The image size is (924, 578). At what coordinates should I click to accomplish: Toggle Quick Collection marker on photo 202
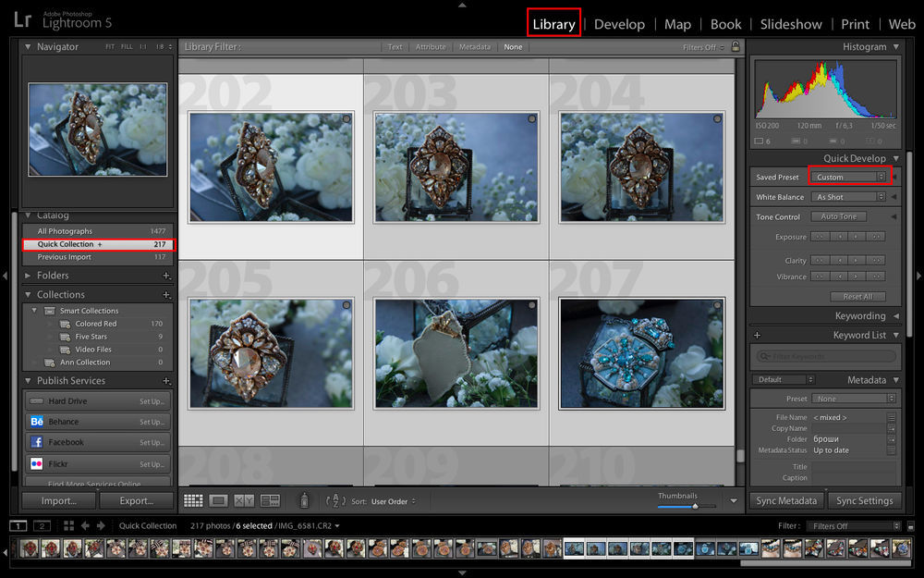point(346,119)
